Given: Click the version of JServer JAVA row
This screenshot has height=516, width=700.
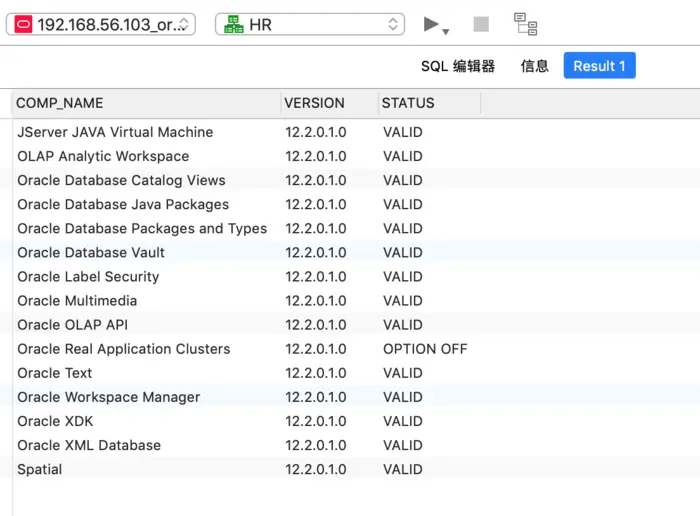Looking at the screenshot, I should [316, 132].
